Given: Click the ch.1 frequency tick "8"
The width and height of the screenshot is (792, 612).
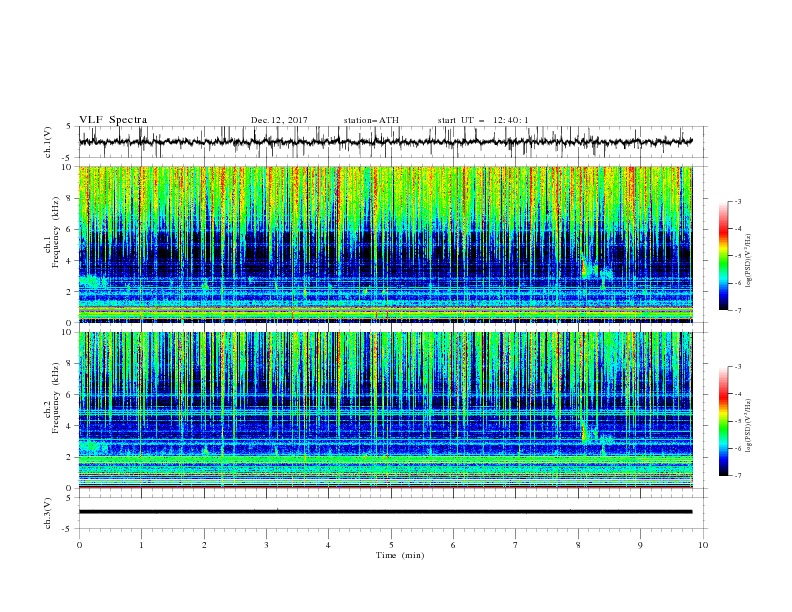Looking at the screenshot, I should click(x=71, y=198).
